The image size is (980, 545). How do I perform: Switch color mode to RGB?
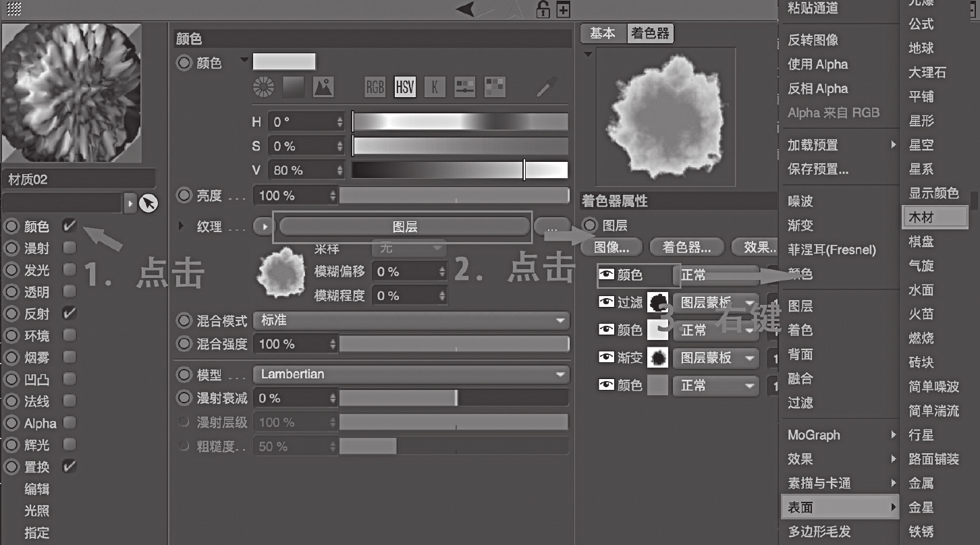375,87
